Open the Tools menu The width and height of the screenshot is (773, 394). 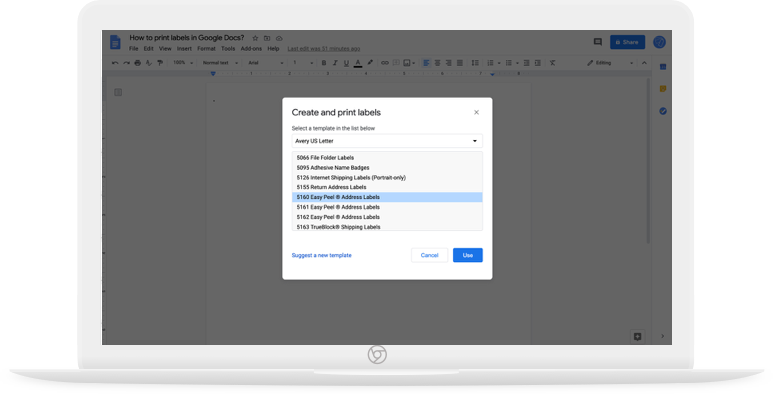click(228, 49)
